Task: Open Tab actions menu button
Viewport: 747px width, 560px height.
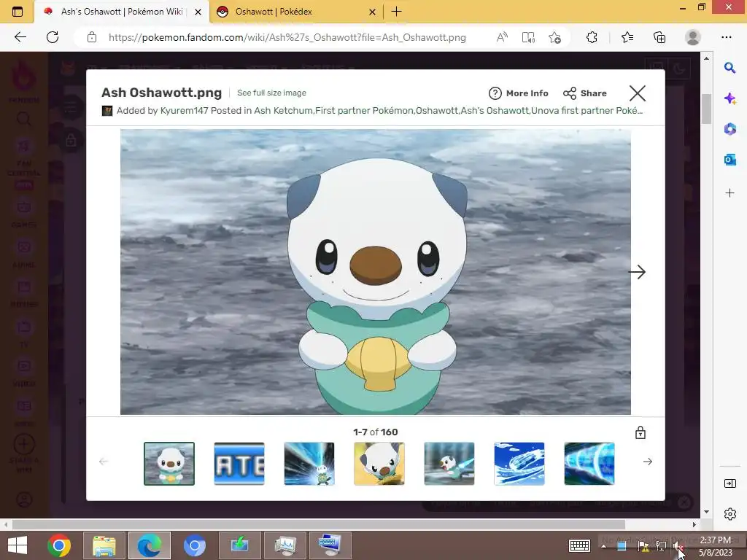Action: (x=18, y=12)
